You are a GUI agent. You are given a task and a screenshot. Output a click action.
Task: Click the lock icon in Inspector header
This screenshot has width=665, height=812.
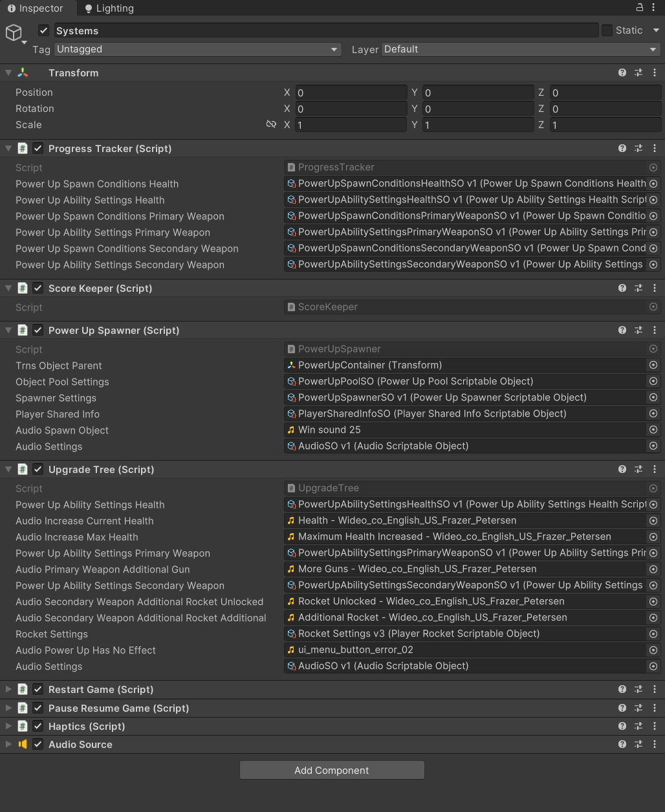point(640,8)
